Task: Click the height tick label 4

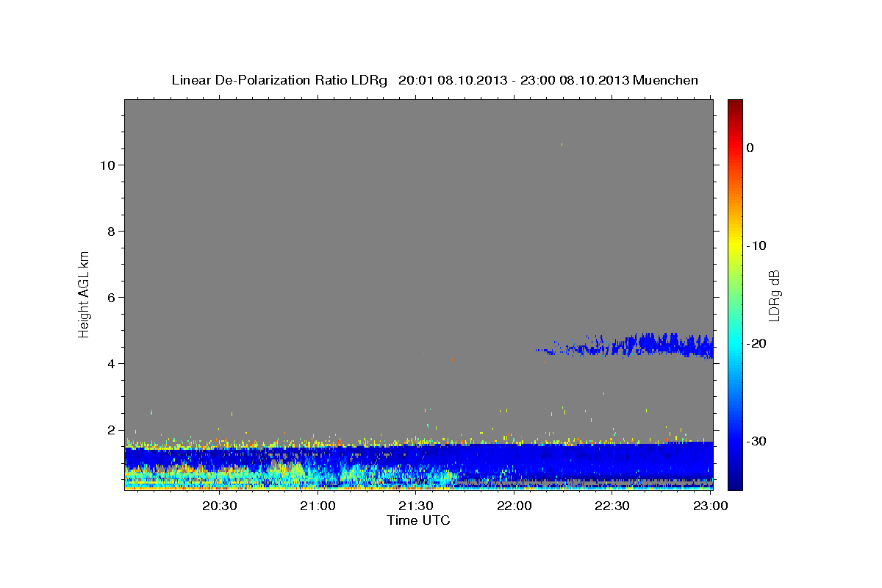Action: point(110,364)
